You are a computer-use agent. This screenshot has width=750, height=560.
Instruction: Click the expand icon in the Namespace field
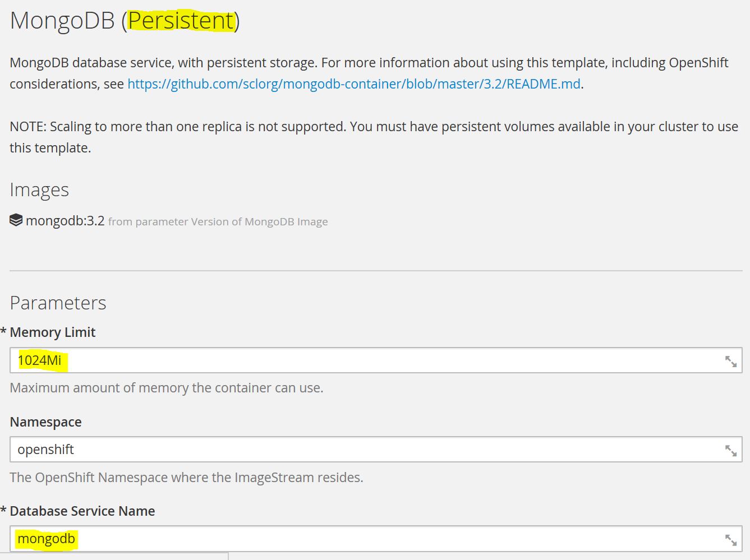[730, 451]
